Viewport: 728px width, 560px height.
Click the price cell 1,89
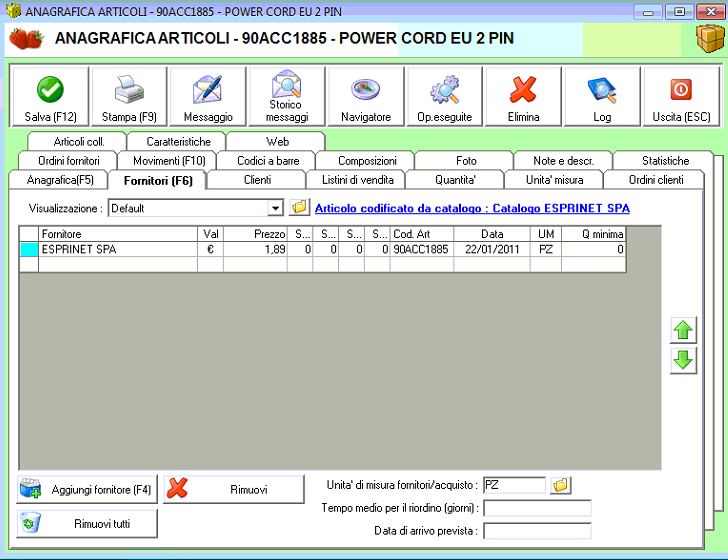coord(255,249)
